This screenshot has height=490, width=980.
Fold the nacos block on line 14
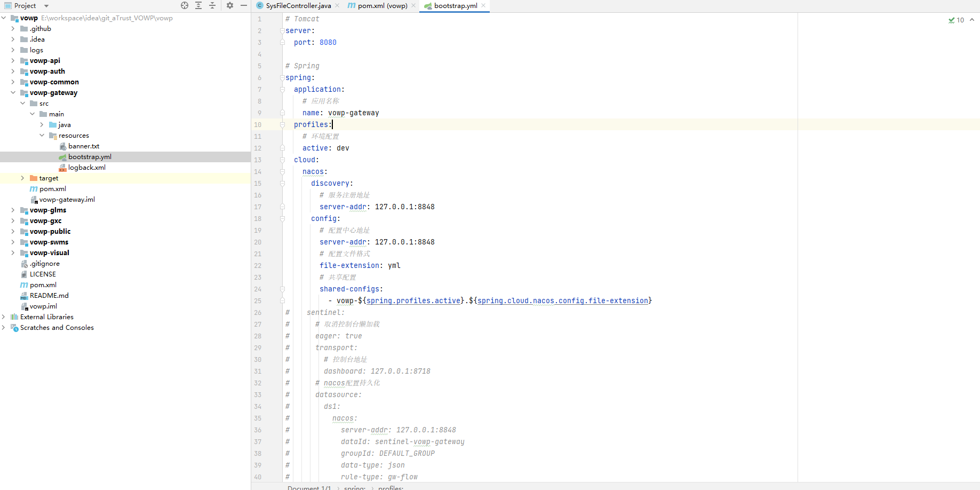(x=282, y=171)
